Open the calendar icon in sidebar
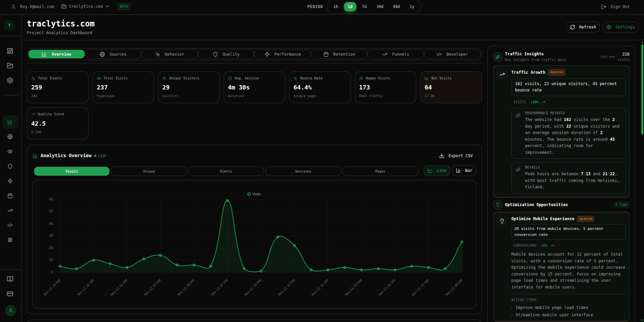The height and width of the screenshot is (322, 644). coord(10,196)
